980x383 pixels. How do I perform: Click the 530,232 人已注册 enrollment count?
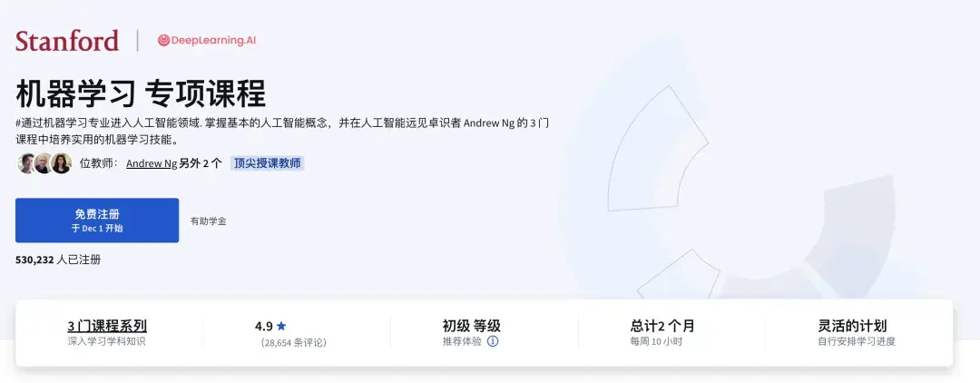(x=58, y=260)
